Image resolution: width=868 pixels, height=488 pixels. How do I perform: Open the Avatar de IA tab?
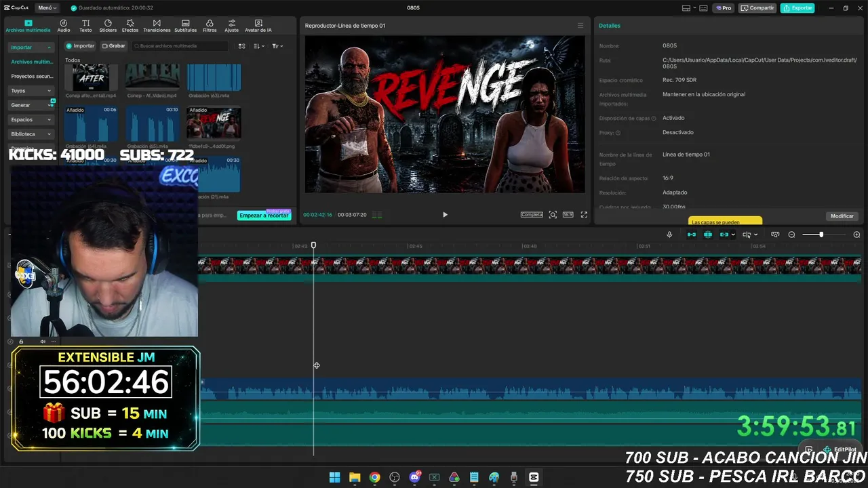258,26
